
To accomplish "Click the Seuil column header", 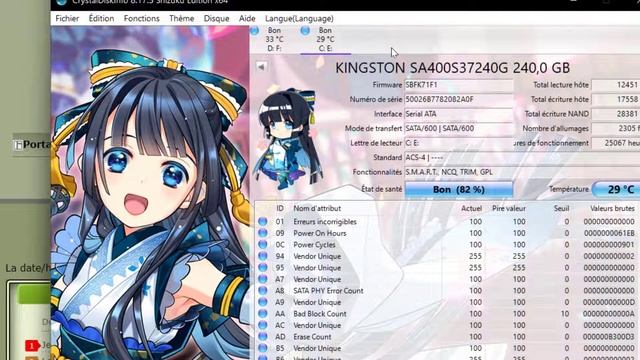I will point(561,209).
